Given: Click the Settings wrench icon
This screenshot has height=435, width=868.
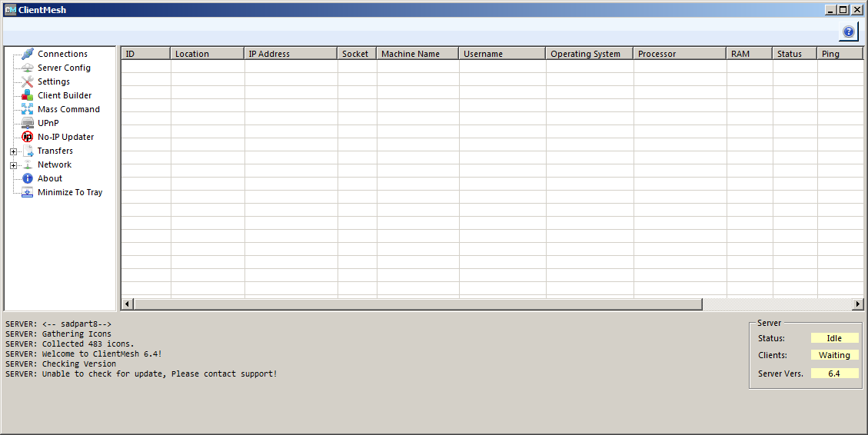Looking at the screenshot, I should click(x=28, y=81).
